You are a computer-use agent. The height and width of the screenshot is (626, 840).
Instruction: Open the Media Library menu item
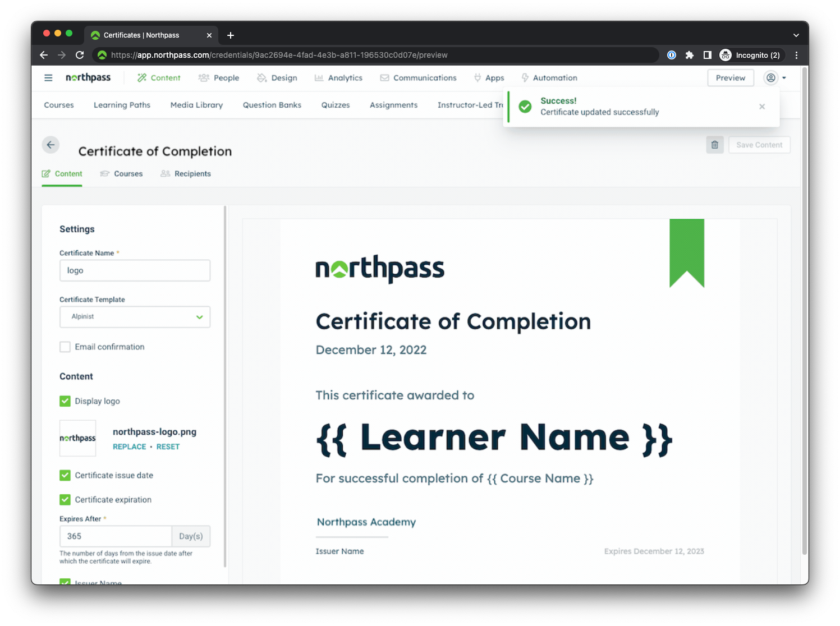point(196,105)
